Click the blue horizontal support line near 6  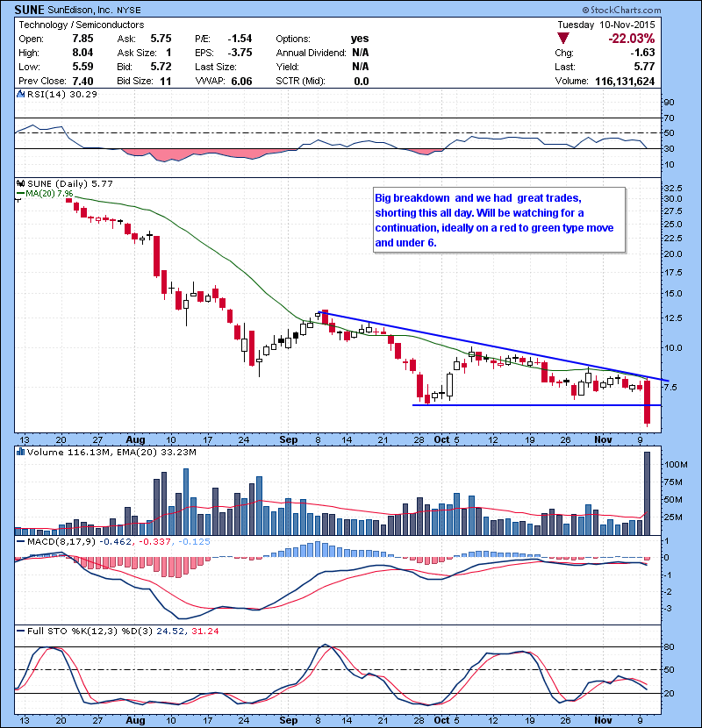(537, 405)
